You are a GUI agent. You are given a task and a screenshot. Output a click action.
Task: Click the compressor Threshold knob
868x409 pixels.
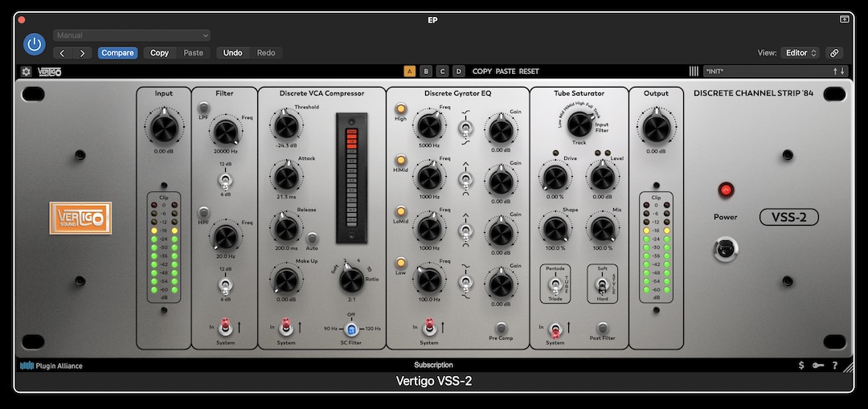pyautogui.click(x=287, y=125)
